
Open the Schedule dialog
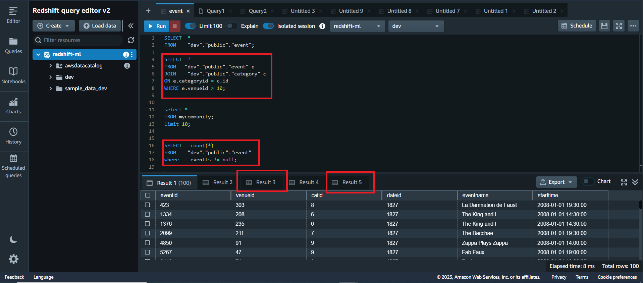click(x=577, y=26)
